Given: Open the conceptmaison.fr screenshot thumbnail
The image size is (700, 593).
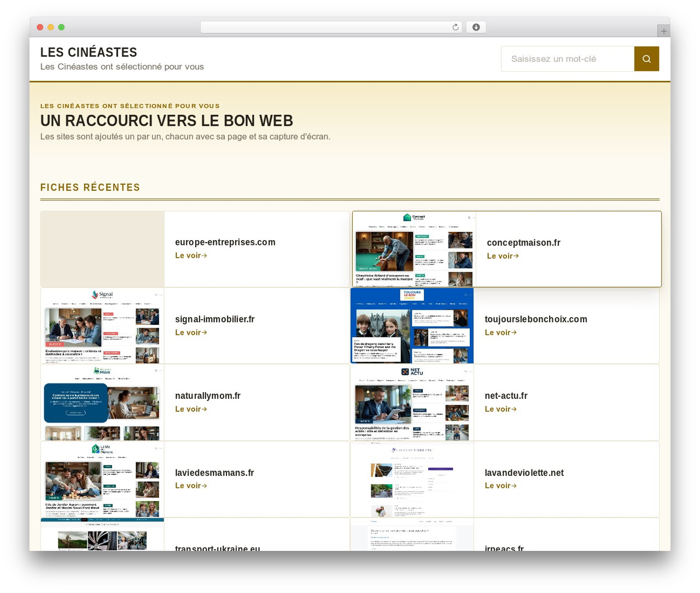Looking at the screenshot, I should tap(414, 249).
